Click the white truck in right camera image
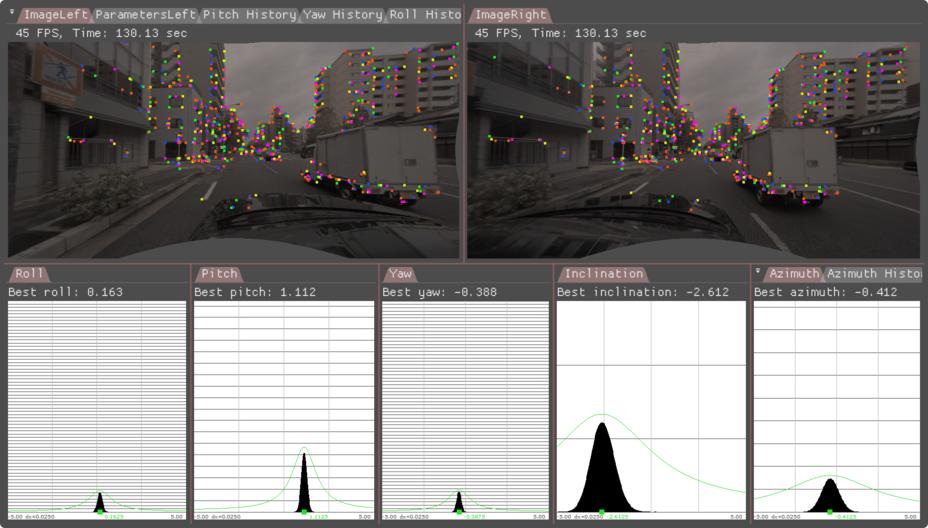This screenshot has height=528, width=928. click(x=790, y=158)
